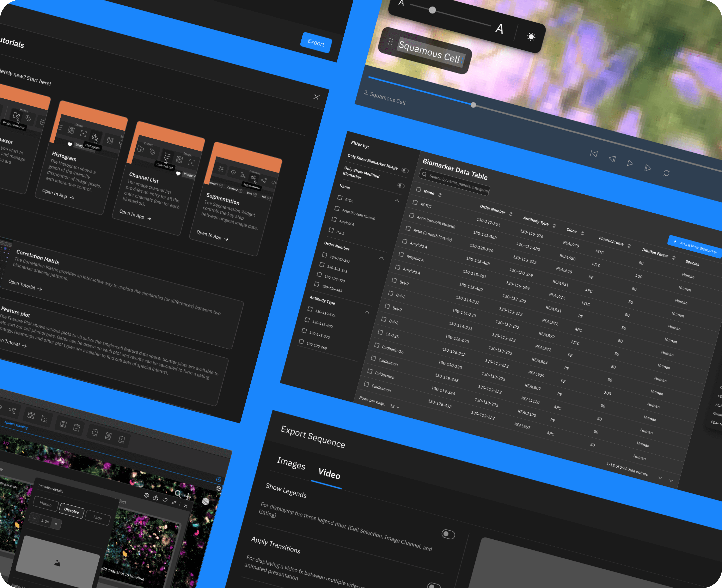Click the font size slider knob
Viewport: 722px width, 588px height.
(x=432, y=10)
